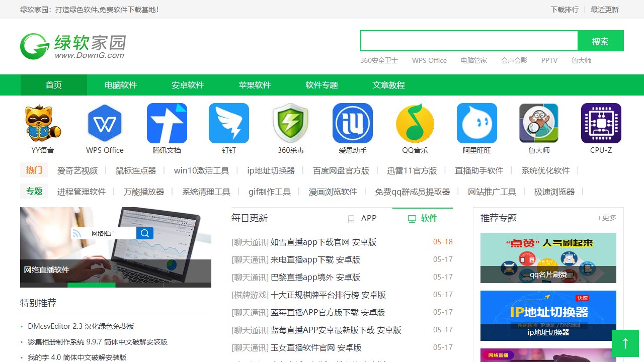This screenshot has width=644, height=362.
Task: Open the 最近更新 link at top
Action: click(x=605, y=10)
